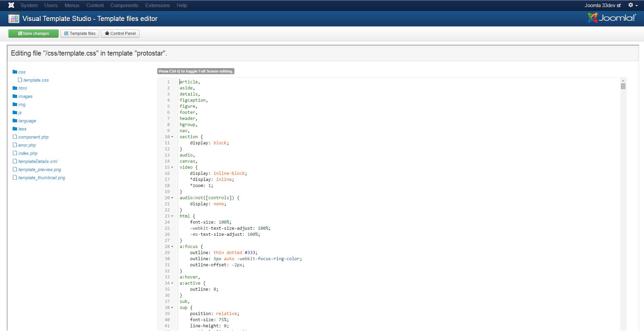Open the System menu

29,5
